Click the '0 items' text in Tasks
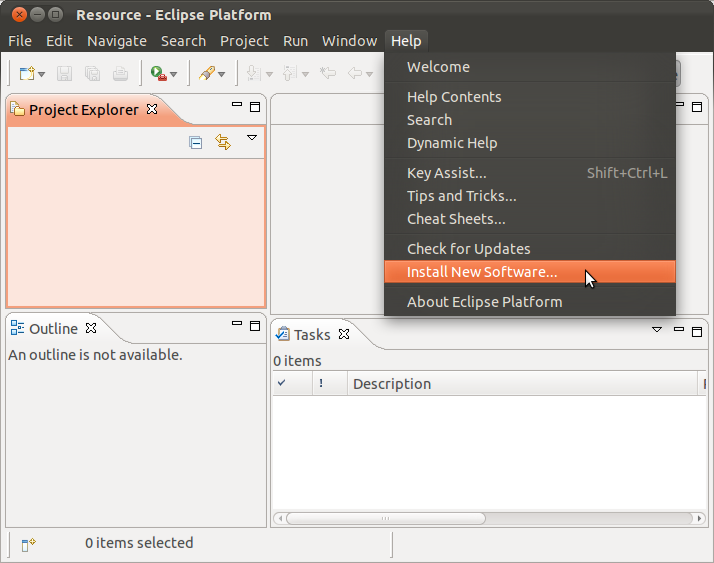 pos(297,361)
